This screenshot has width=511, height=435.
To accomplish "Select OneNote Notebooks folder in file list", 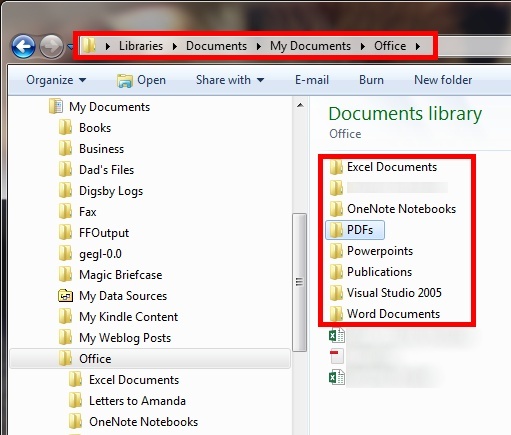I will pyautogui.click(x=393, y=209).
